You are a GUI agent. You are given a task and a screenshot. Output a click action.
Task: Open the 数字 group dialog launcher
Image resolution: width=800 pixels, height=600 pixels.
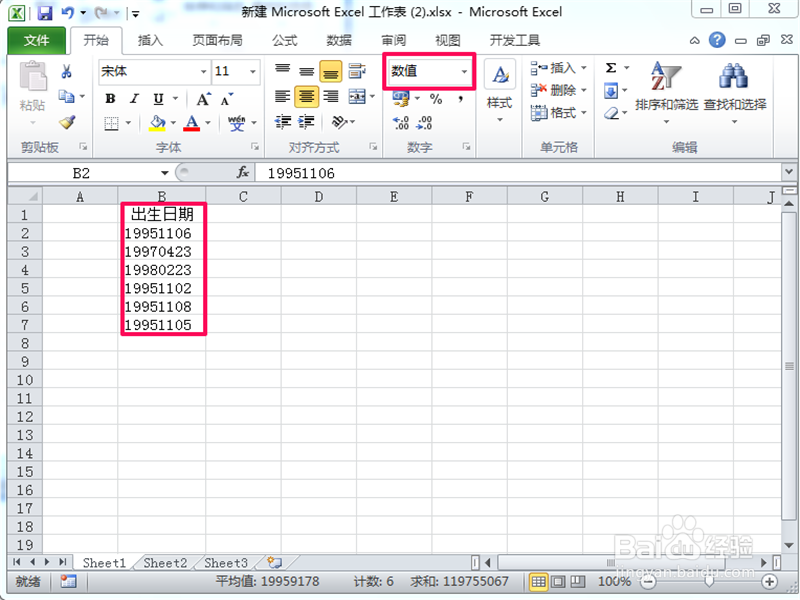click(x=466, y=147)
